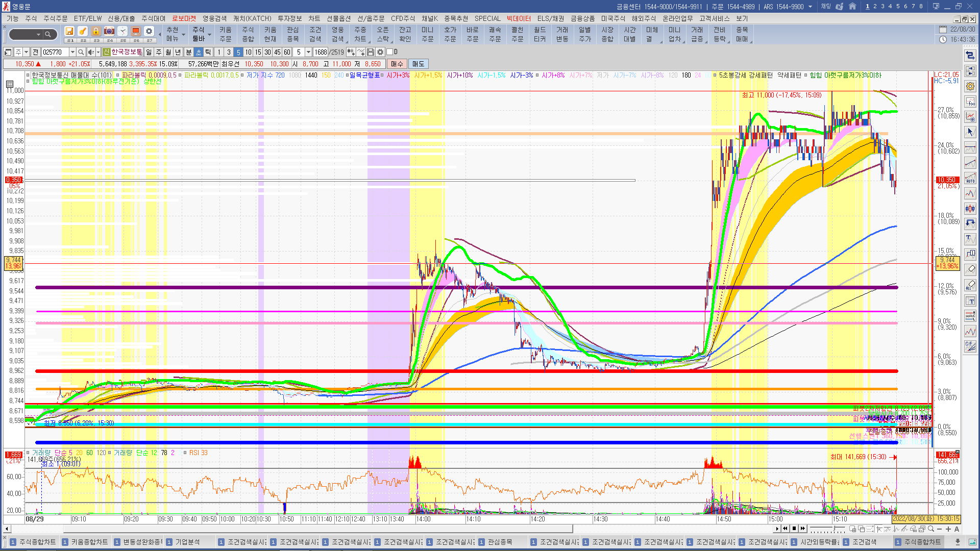Click the erase ALL tool icon
This screenshot has width=980, height=551.
pos(970,285)
